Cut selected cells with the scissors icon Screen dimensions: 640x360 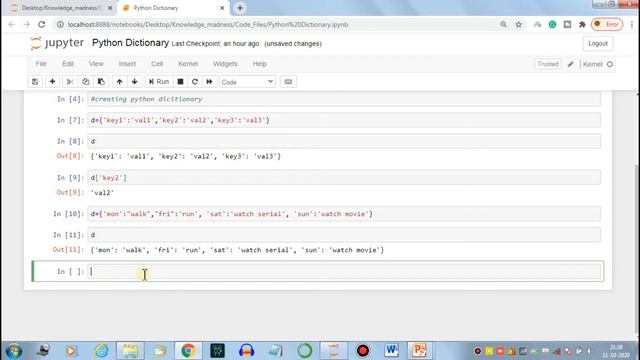pos(70,82)
